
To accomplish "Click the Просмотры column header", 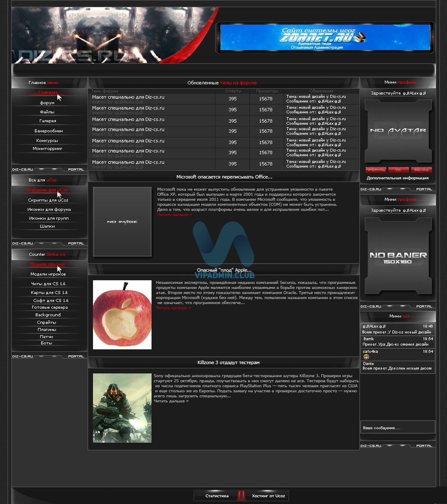I will click(267, 91).
